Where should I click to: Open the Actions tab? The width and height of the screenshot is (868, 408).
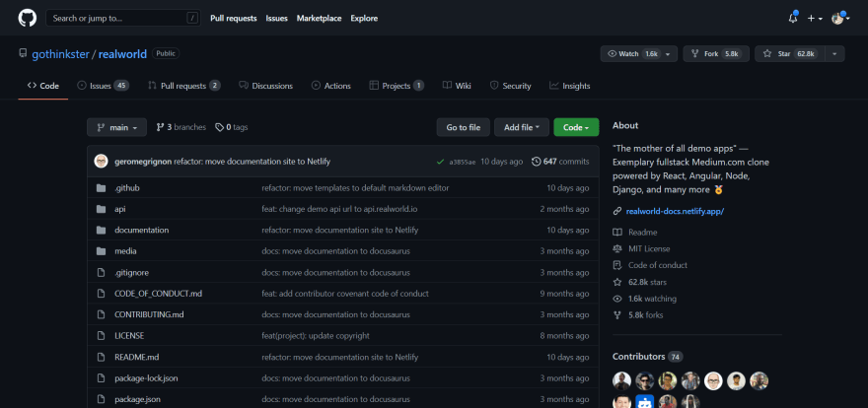331,86
